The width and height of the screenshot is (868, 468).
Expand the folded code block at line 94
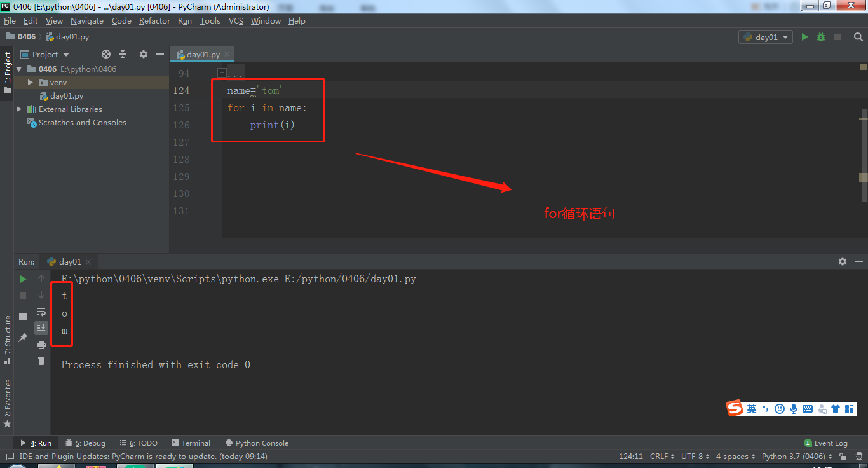pos(222,73)
